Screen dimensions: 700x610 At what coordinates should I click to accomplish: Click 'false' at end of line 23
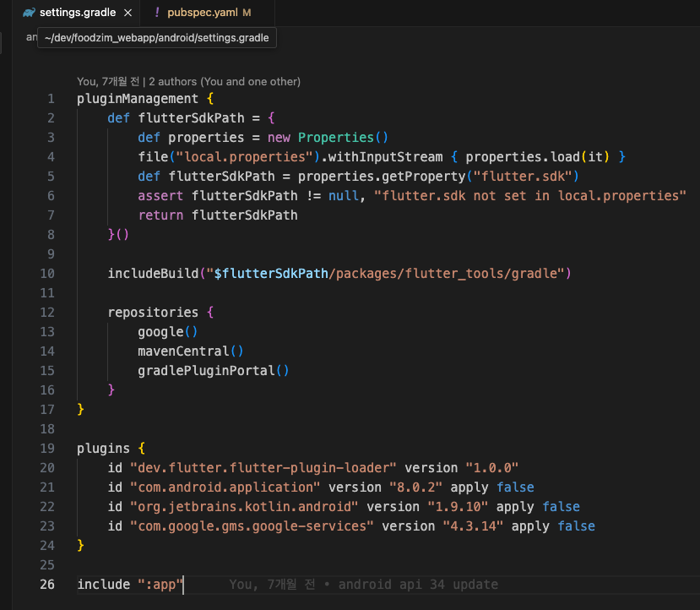(576, 526)
